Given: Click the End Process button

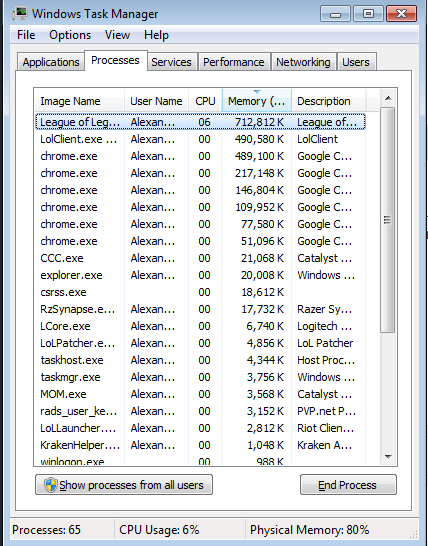Looking at the screenshot, I should point(348,485).
